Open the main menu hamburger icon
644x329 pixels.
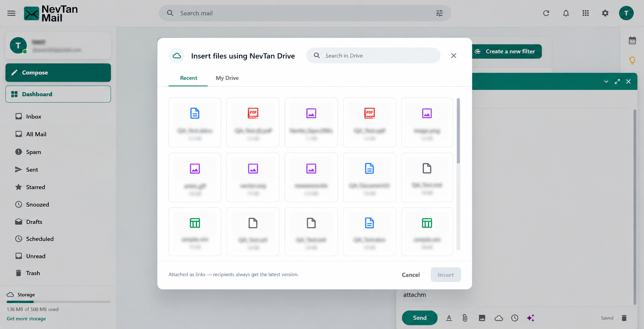point(11,13)
